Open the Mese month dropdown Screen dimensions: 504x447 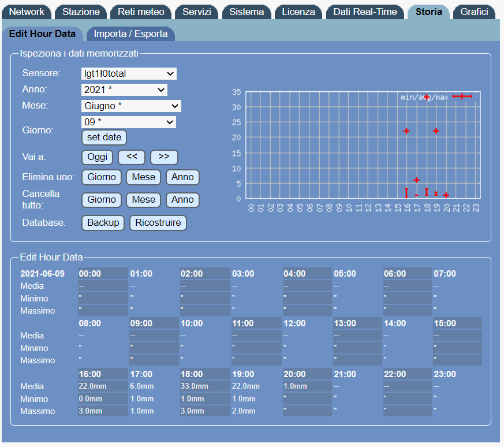pyautogui.click(x=131, y=106)
